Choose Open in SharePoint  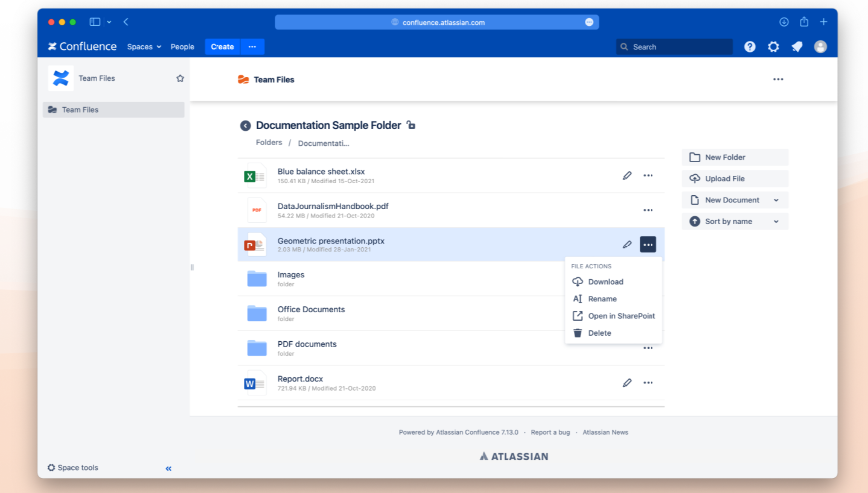[614, 316]
